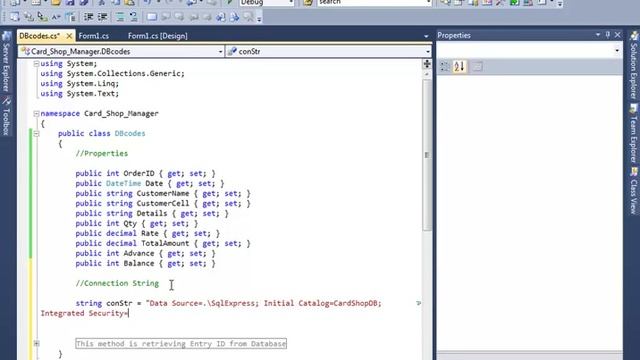Comment out the selected lines

(120, 17)
